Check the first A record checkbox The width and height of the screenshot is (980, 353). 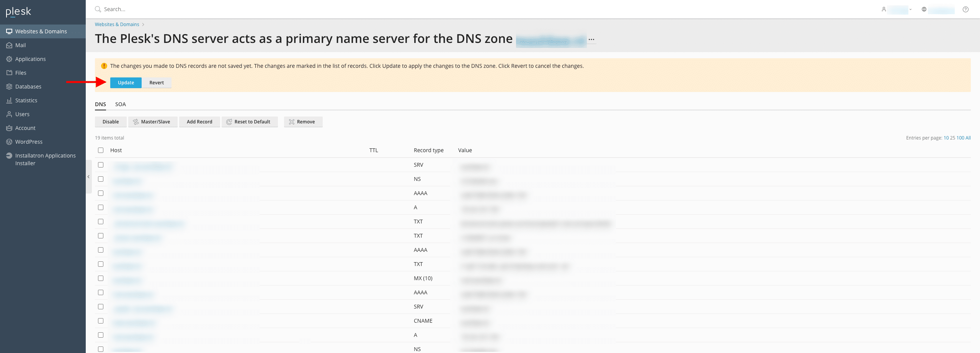[x=101, y=207]
